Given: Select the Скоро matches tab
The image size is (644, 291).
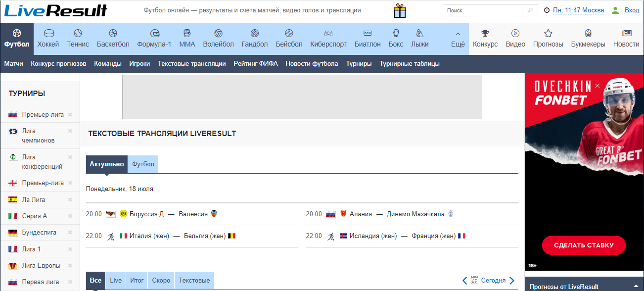Looking at the screenshot, I should pos(161,281).
